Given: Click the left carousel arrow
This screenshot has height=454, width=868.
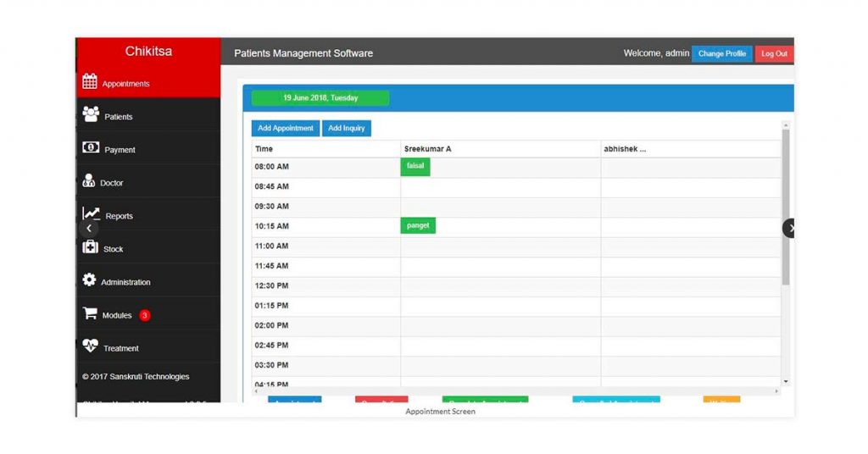Looking at the screenshot, I should click(88, 229).
